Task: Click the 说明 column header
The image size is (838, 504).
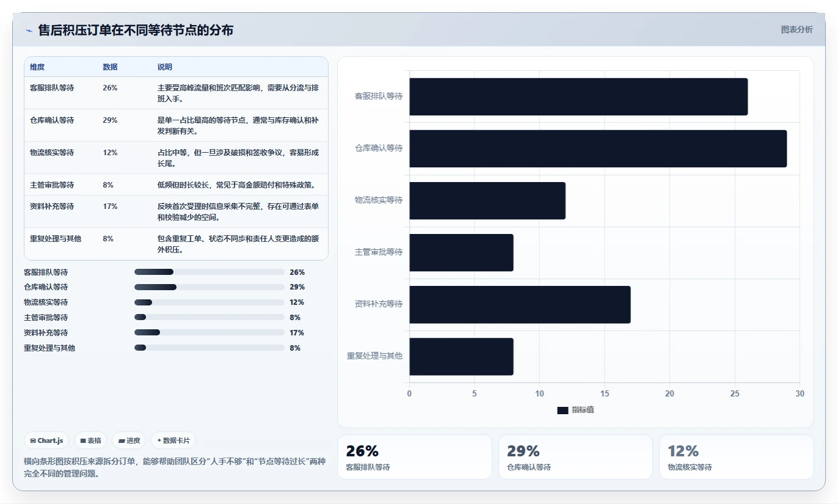Action: 165,67
